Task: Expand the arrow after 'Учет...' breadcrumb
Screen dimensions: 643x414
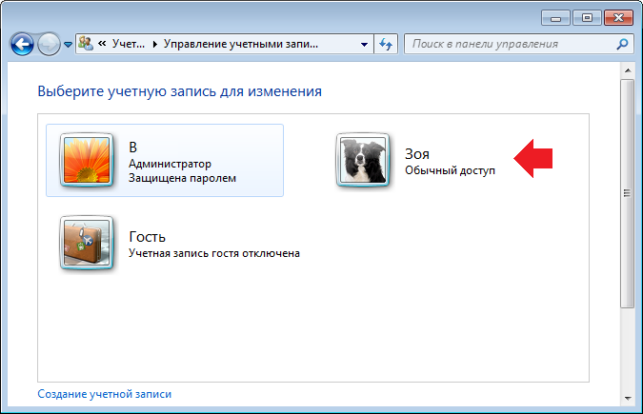Action: [x=155, y=44]
